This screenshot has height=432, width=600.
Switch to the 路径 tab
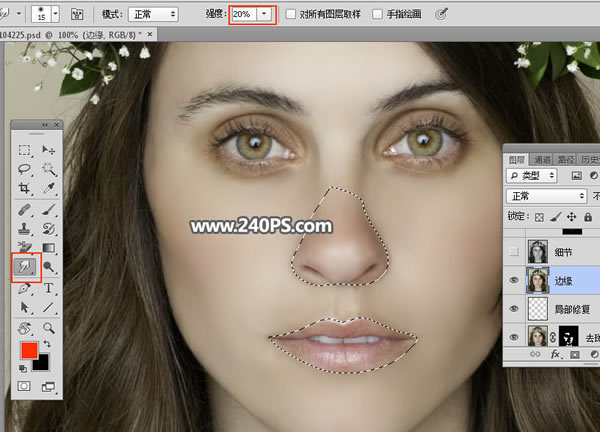point(565,160)
